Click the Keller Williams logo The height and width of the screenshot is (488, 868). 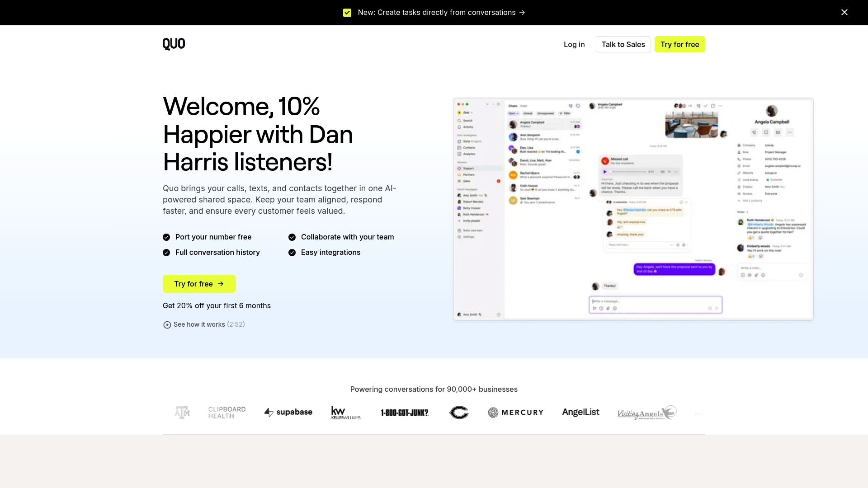coord(346,413)
